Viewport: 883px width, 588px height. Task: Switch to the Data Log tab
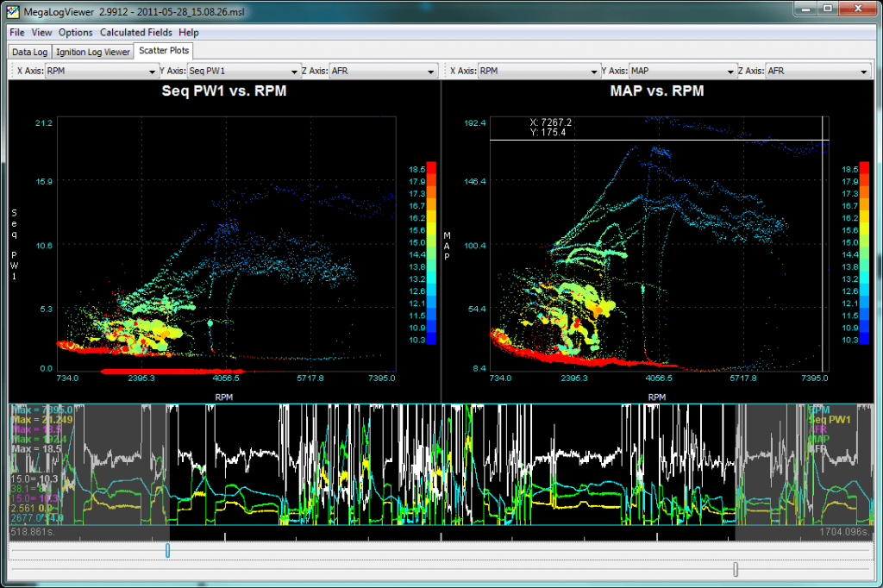(29, 52)
